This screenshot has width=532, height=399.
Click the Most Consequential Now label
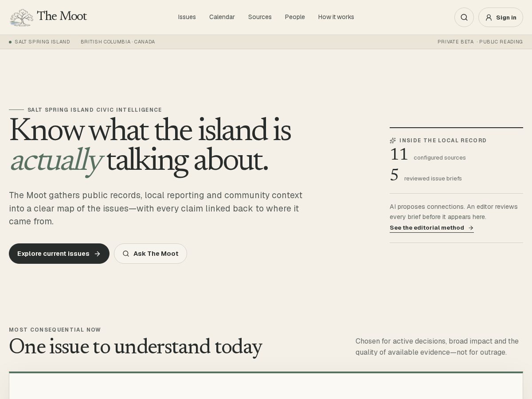(x=55, y=330)
